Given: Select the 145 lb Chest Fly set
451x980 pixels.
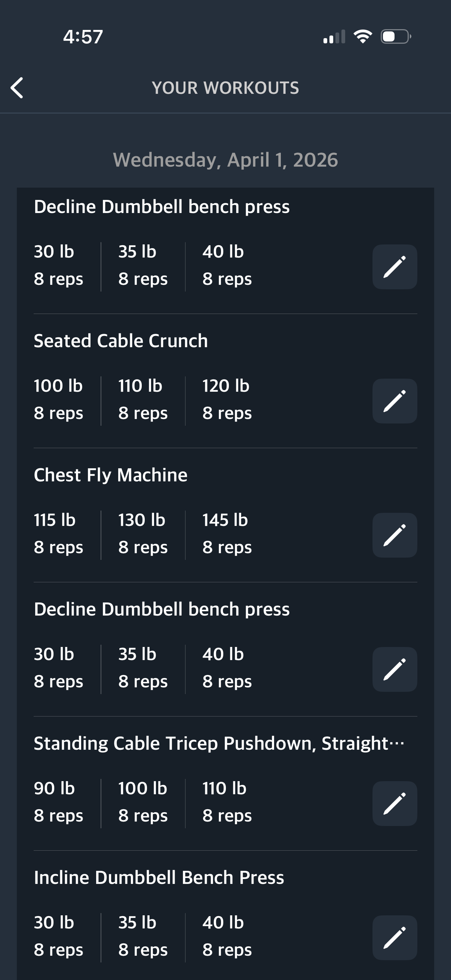Looking at the screenshot, I should [227, 533].
